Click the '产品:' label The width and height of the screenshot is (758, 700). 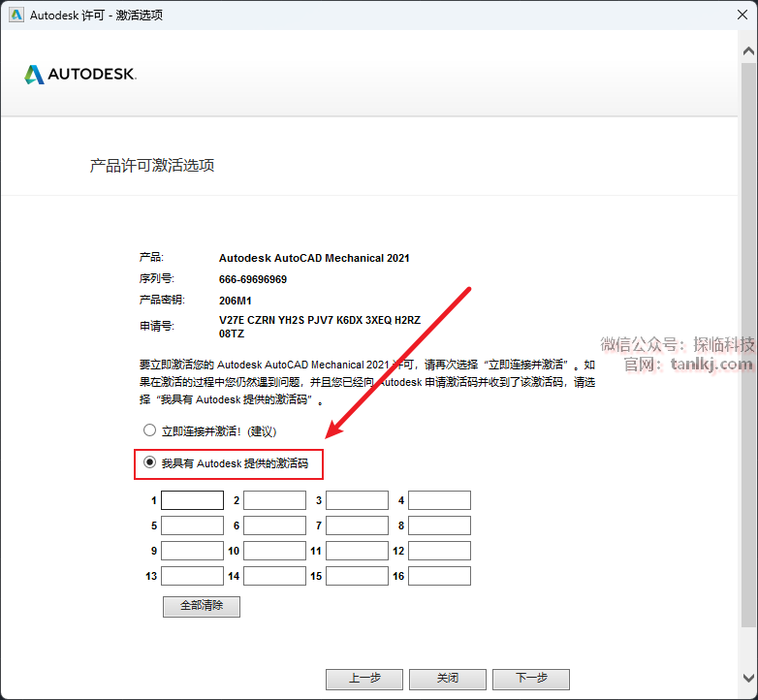point(152,257)
